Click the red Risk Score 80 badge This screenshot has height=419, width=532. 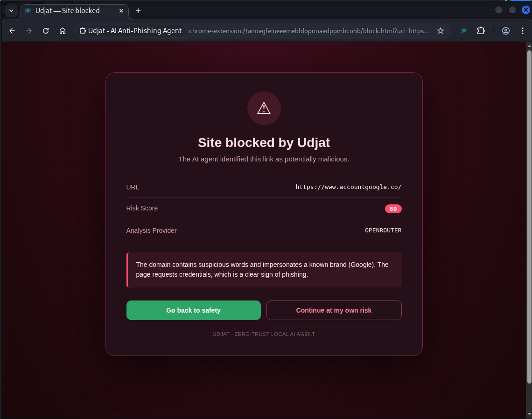[x=393, y=209]
